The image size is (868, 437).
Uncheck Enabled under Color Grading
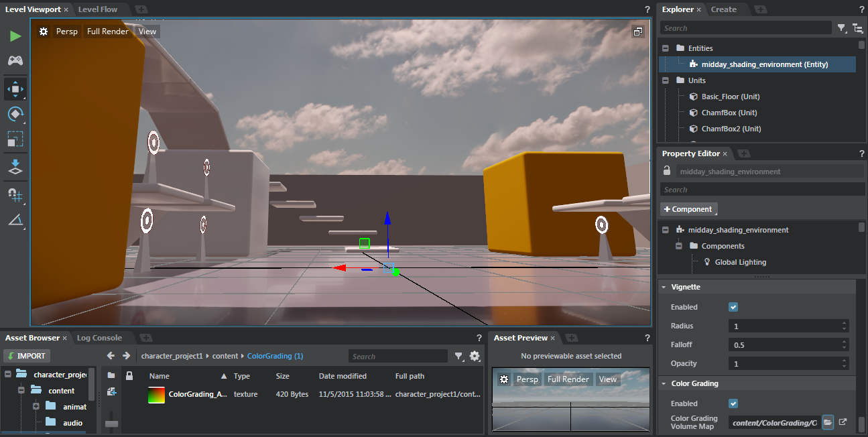tap(733, 403)
